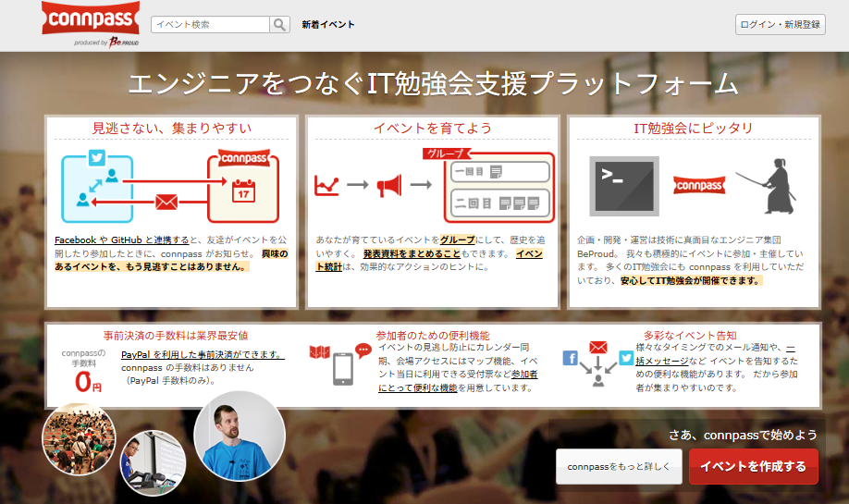Viewport: 849px width, 504px height.
Task: Click the connpass logo in header
Action: [x=90, y=20]
